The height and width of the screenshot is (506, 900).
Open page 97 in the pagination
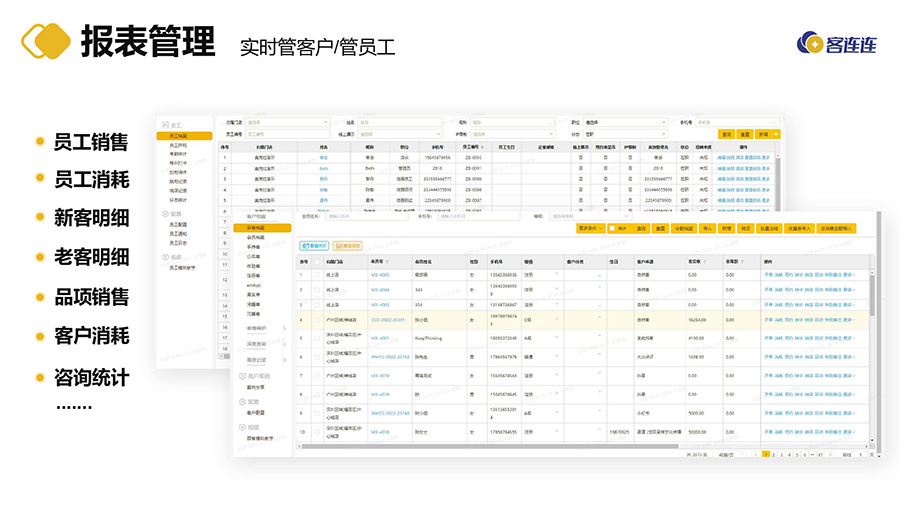point(820,455)
